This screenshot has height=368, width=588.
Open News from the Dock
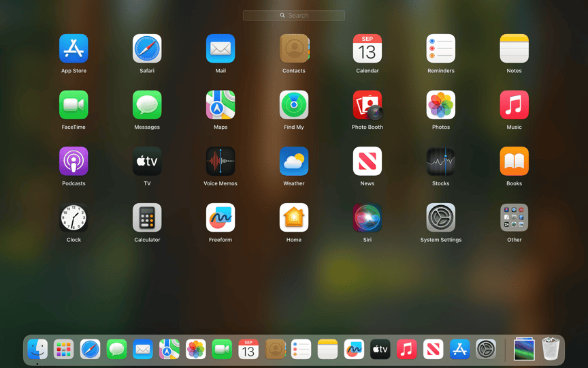tap(433, 349)
